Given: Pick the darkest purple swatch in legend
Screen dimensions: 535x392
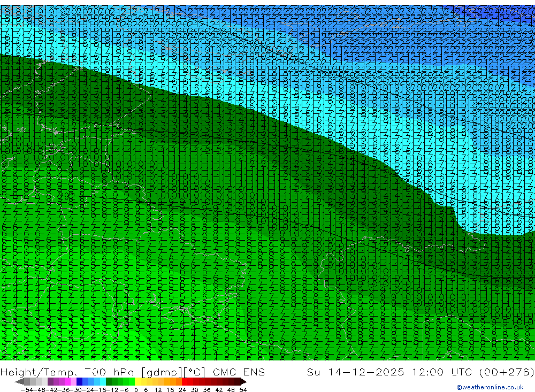Looking at the screenshot, I should tap(50, 381).
